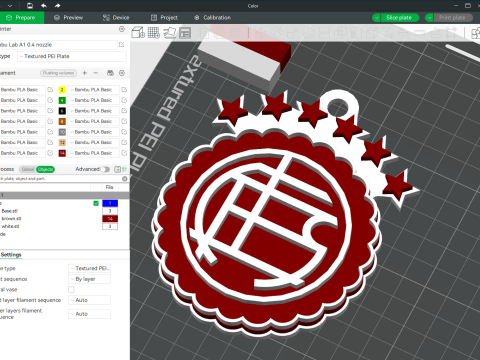Viewport: 480px width, 360px height.
Task: Add a model with the cube icon
Action: click(x=138, y=33)
